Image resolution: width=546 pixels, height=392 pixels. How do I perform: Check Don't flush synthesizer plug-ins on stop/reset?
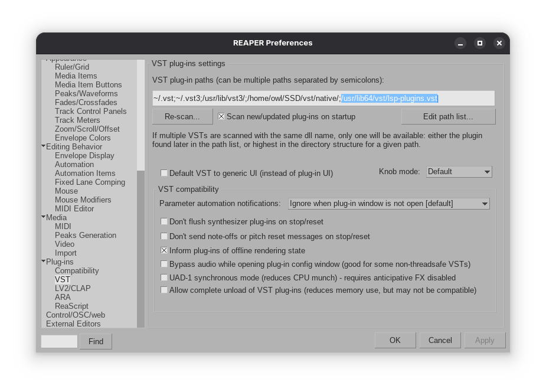click(164, 221)
